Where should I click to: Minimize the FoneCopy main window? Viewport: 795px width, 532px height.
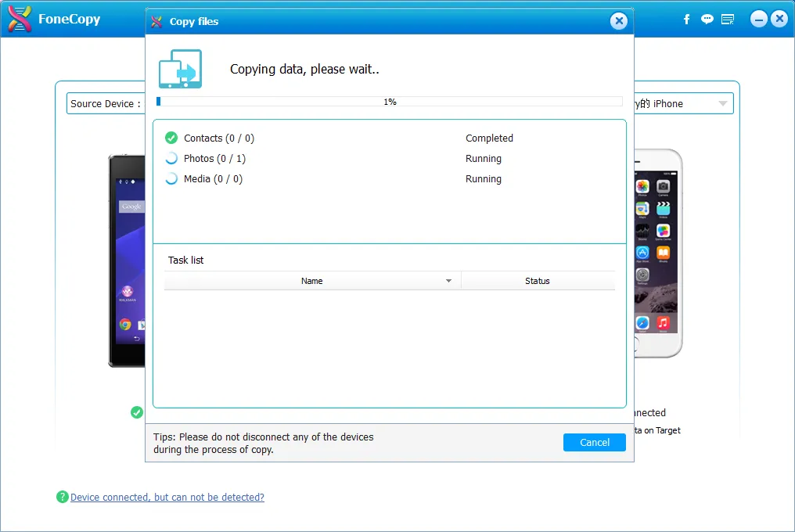(758, 20)
